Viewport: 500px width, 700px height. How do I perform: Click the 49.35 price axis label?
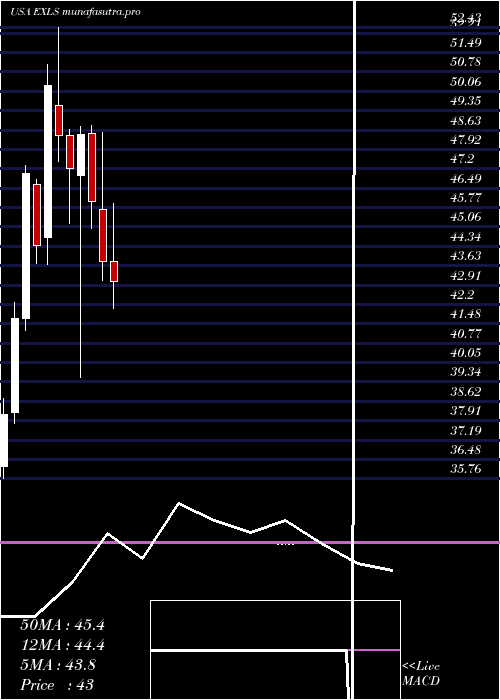465,101
